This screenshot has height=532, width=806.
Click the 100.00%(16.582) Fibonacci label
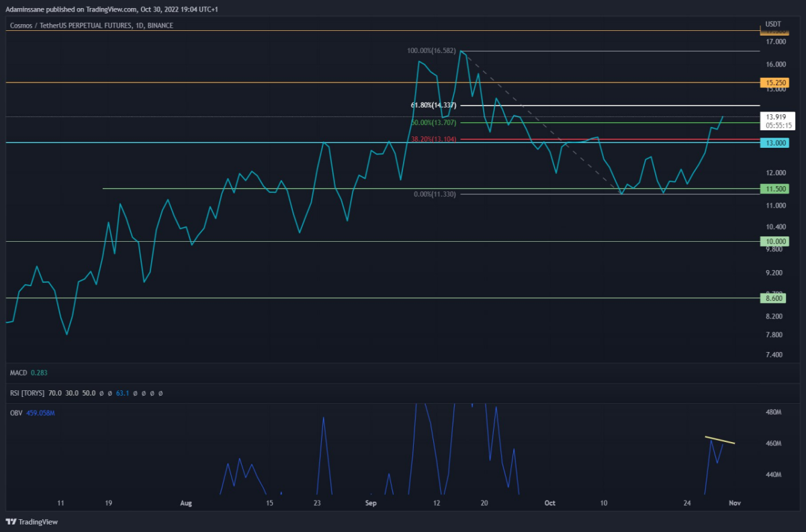[x=432, y=51]
